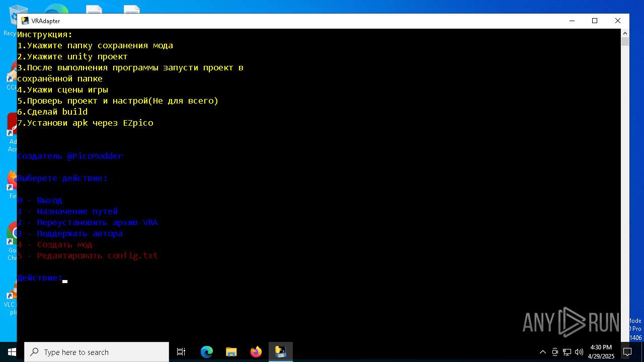The height and width of the screenshot is (362, 644).
Task: Click the volume speaker tray icon
Action: pos(579,352)
